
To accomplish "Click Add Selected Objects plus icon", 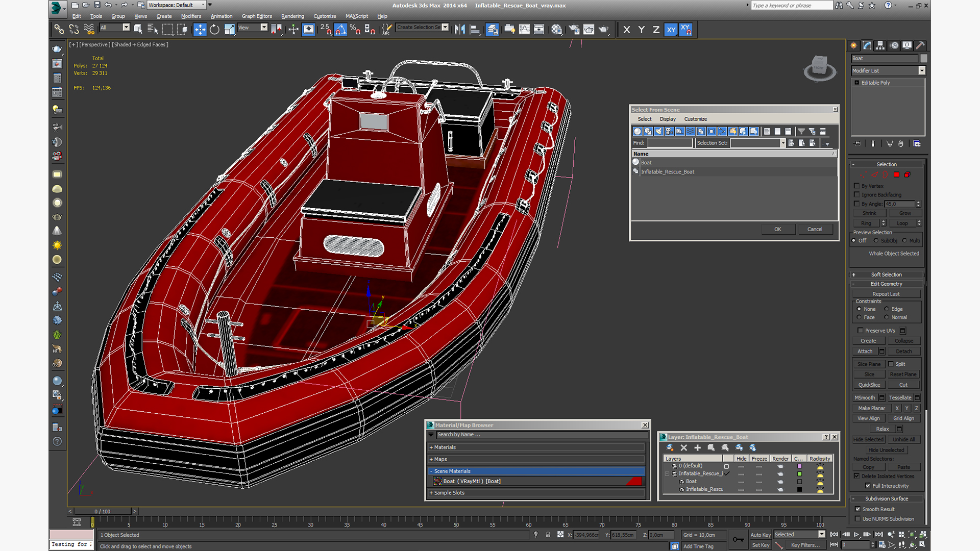I will [x=697, y=447].
